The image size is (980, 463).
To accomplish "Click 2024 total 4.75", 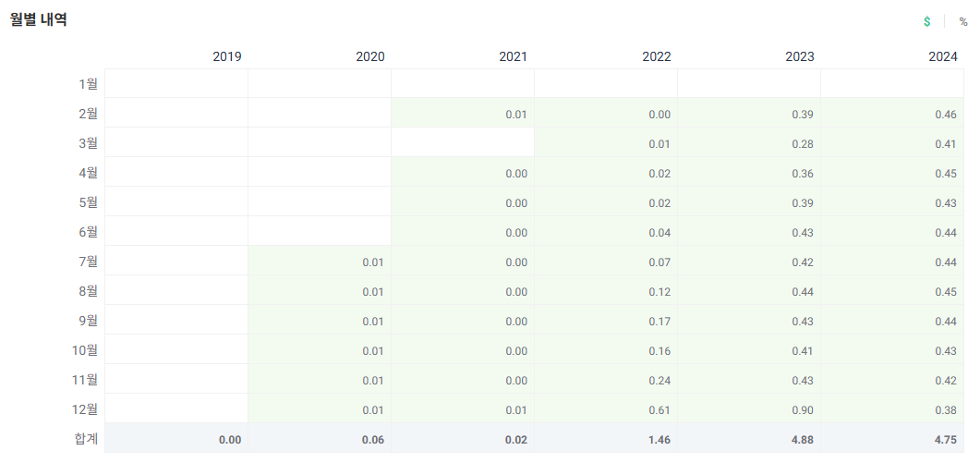I will point(946,440).
